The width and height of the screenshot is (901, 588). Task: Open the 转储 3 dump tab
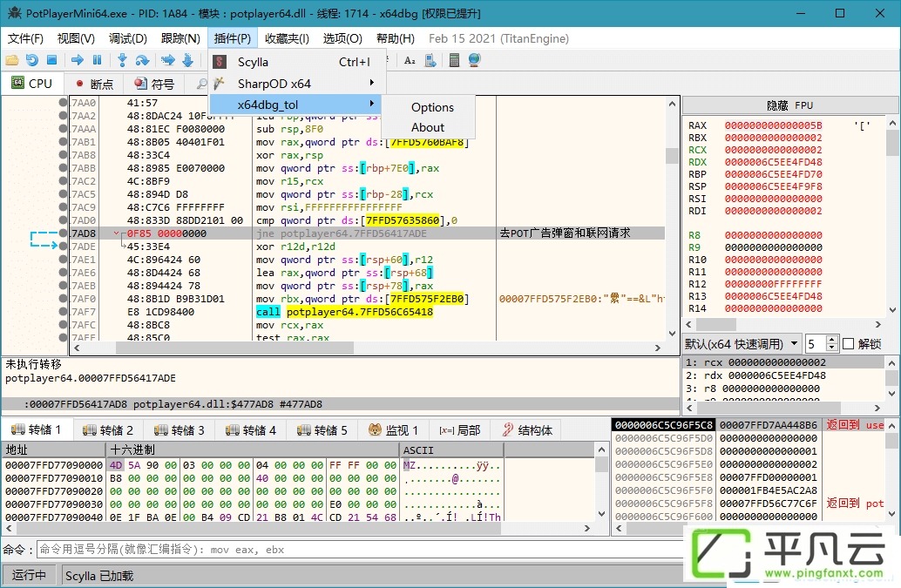pos(180,430)
